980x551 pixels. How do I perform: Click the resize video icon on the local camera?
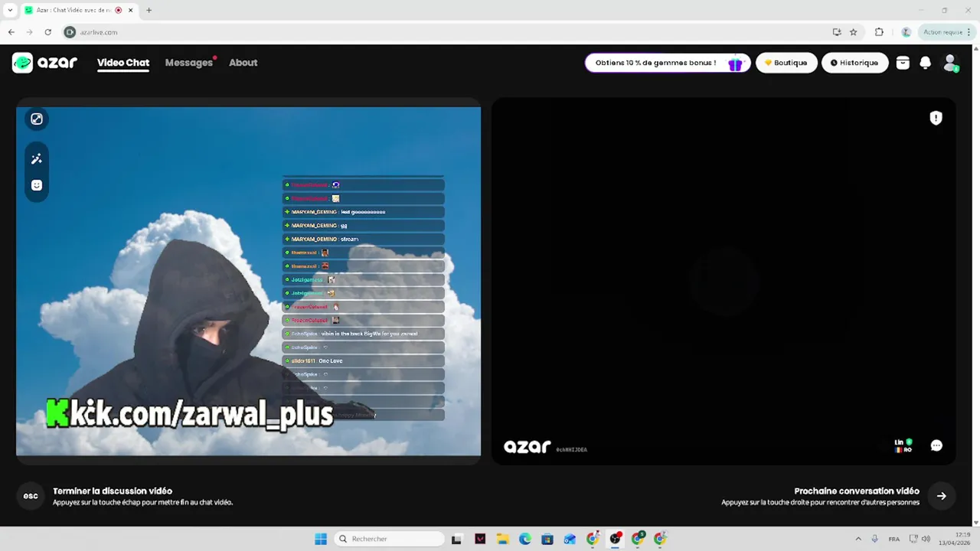click(37, 119)
